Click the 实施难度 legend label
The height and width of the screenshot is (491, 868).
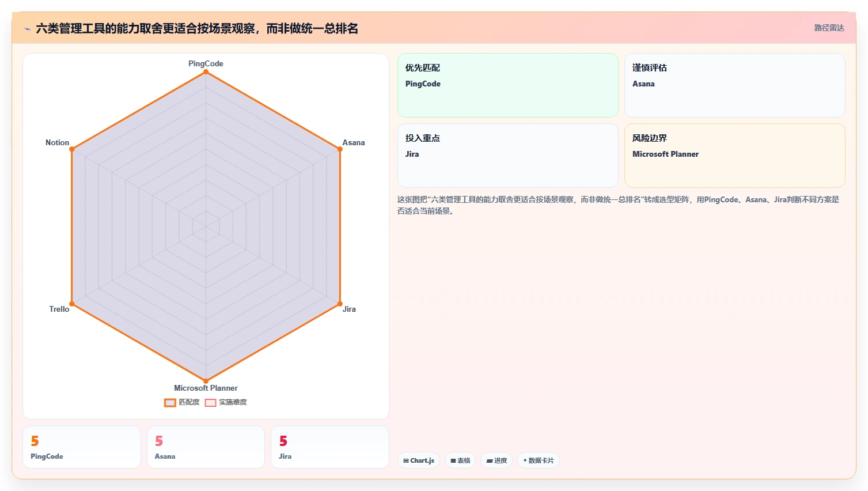tap(233, 402)
